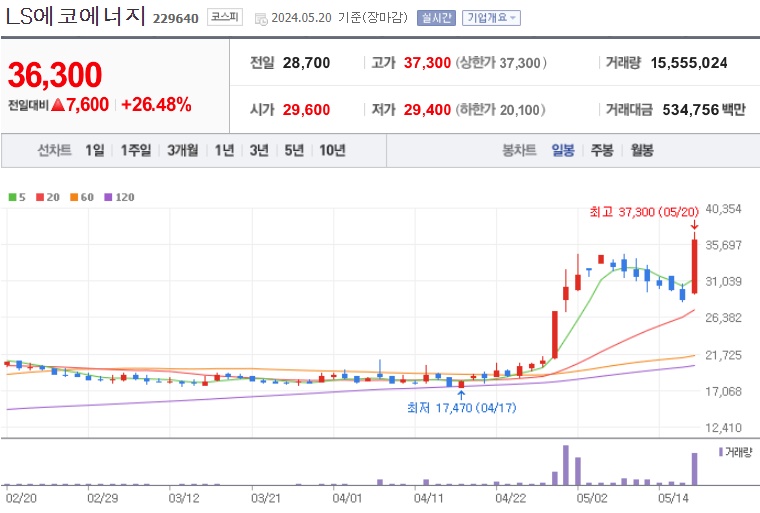This screenshot has height=513, width=760.
Task: Switch to 주봉 weekly candle chart
Action: tap(602, 150)
